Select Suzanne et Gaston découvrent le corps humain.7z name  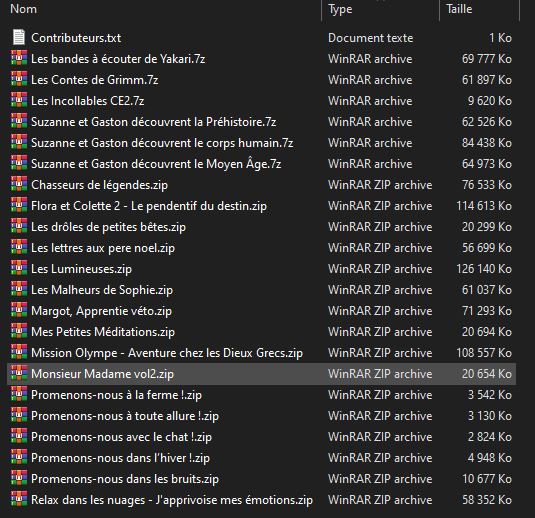click(162, 143)
